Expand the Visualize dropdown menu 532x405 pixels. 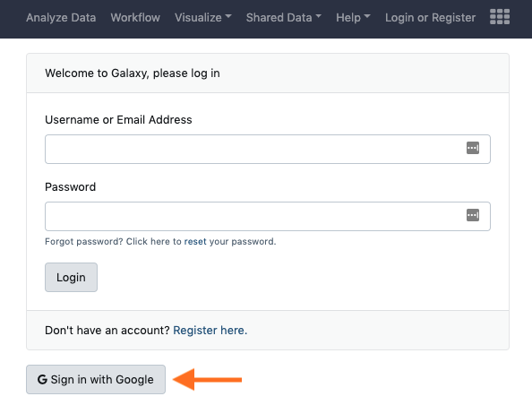click(203, 17)
